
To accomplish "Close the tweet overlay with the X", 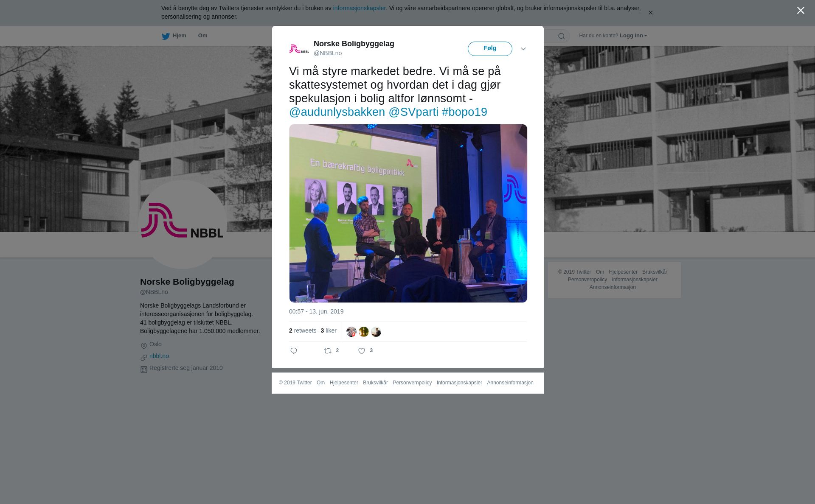I will [x=801, y=11].
